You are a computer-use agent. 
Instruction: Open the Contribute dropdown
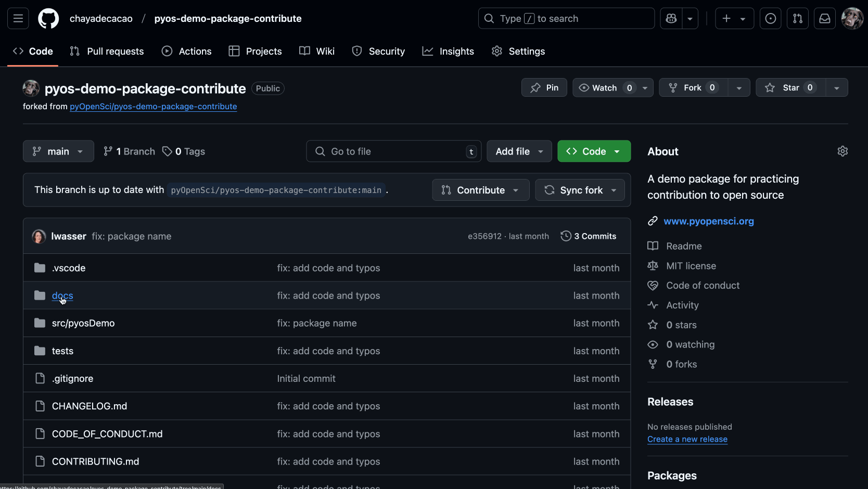[x=481, y=190]
